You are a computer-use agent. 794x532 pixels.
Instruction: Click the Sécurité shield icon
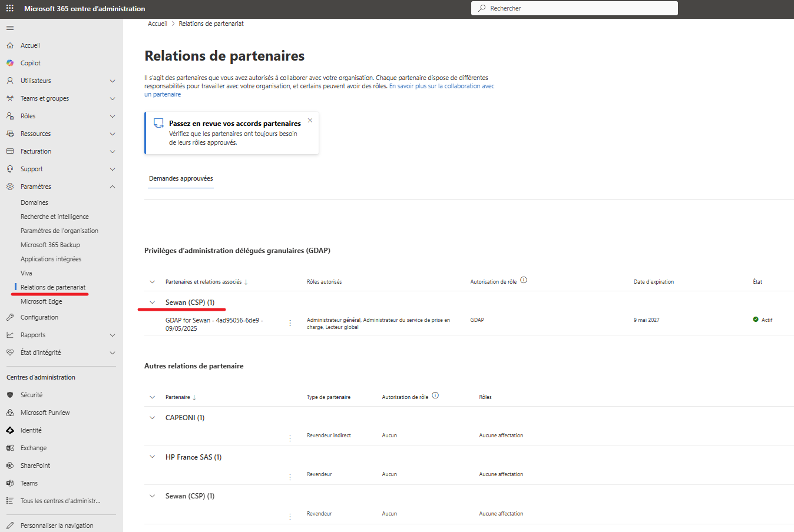[10, 395]
